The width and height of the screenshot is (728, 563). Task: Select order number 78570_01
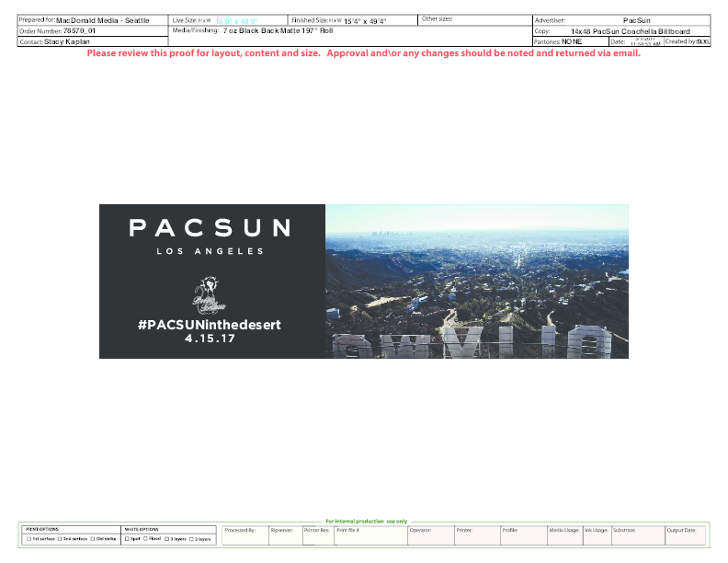pyautogui.click(x=79, y=30)
